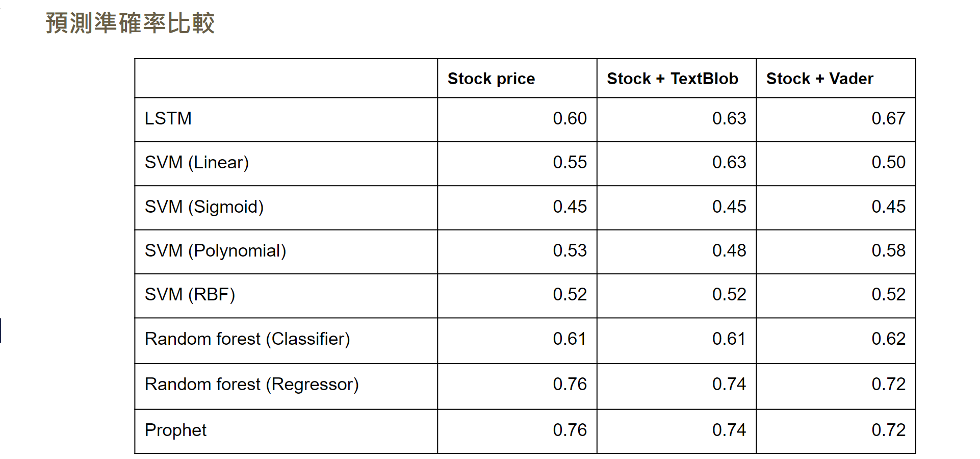Select the "SVM (Polynomial)" row label
This screenshot has height=459, width=980.
215,251
